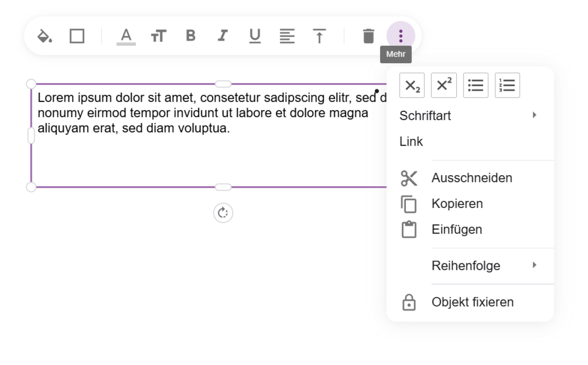The width and height of the screenshot is (588, 365).
Task: Open vertical alignment options
Action: coord(319,36)
